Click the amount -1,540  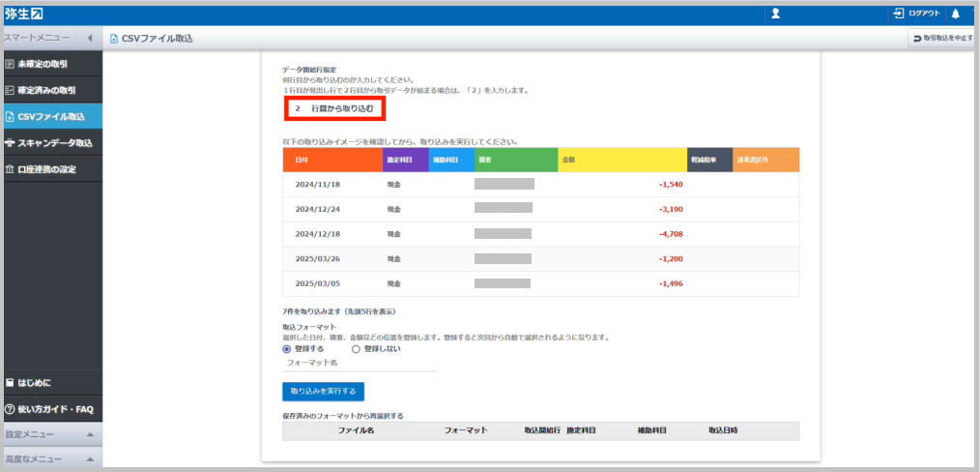[x=671, y=185]
